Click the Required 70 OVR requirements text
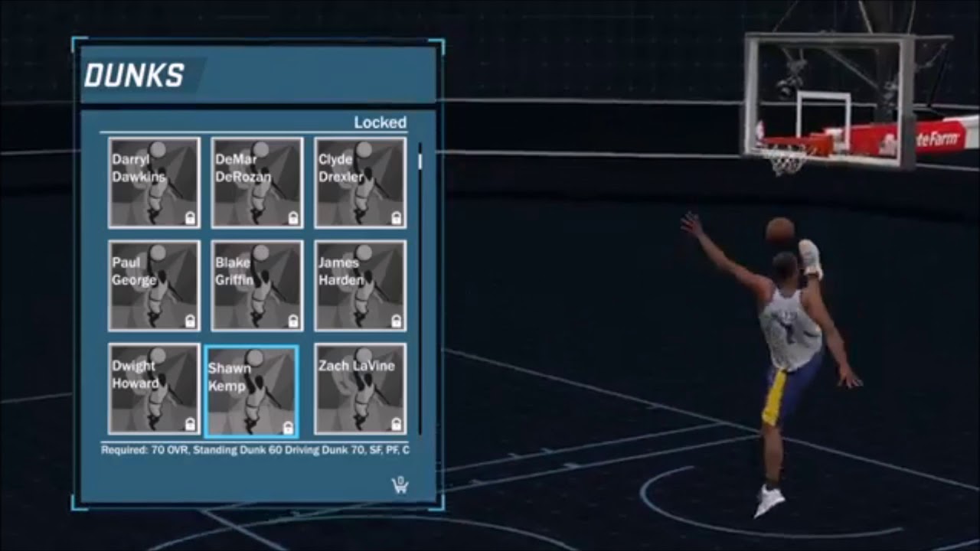980x551 pixels. coord(255,450)
